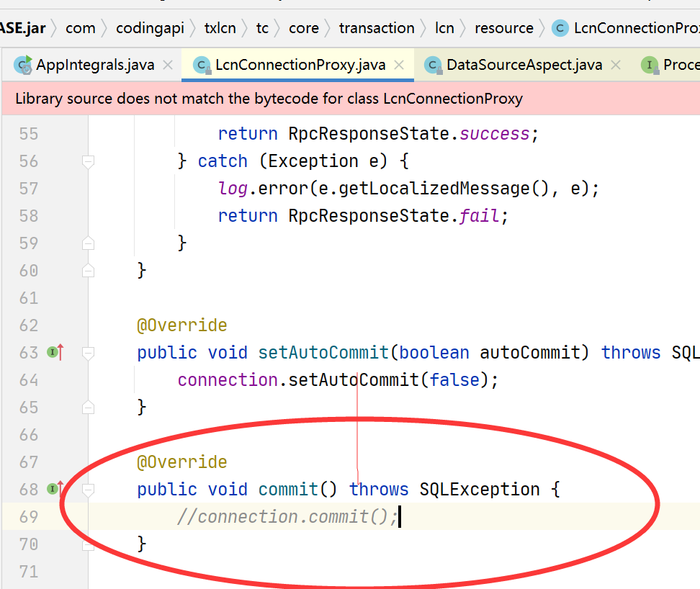
Task: Click the fold end marker on line 60
Action: coord(88,271)
